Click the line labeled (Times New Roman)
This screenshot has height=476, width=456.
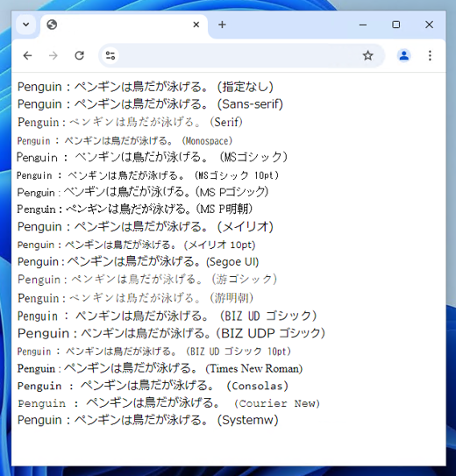[160, 368]
